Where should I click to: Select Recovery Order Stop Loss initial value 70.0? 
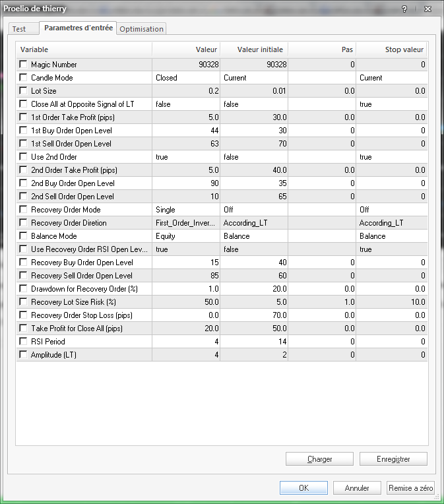[x=254, y=315]
